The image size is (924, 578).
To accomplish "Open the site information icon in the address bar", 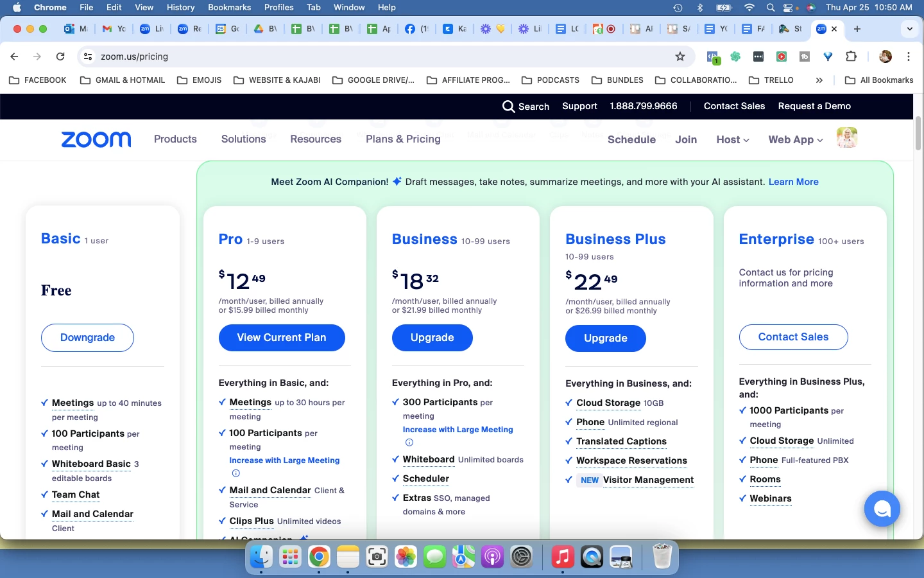I will (89, 57).
